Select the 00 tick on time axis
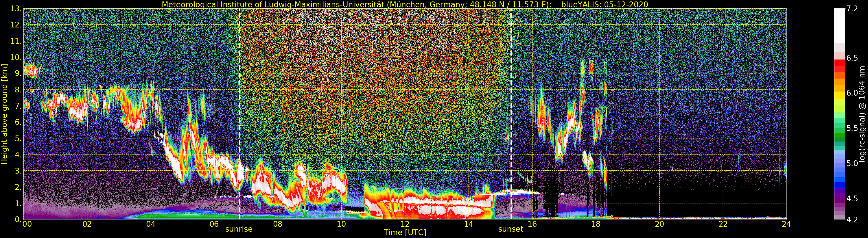Viewport: 868px width, 238px height. click(x=27, y=224)
